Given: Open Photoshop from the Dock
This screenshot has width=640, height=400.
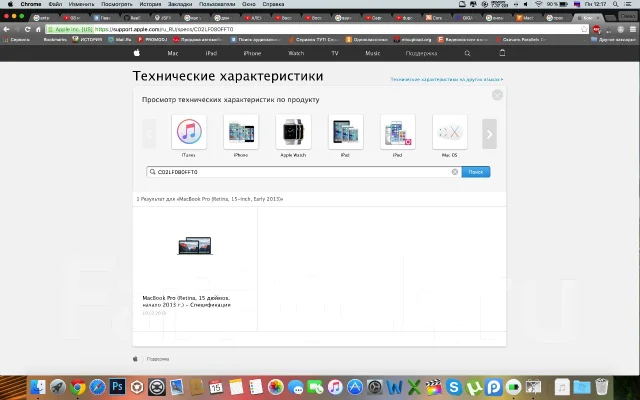Looking at the screenshot, I should [x=118, y=387].
